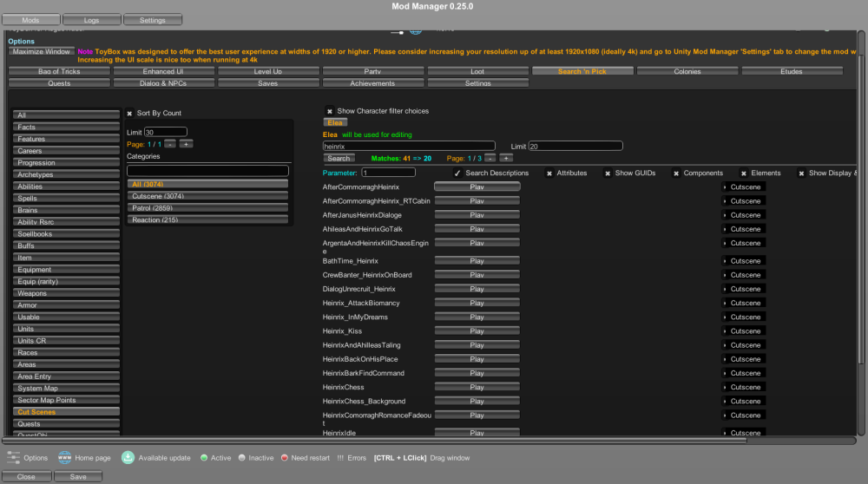Go to next search results page (+)
This screenshot has width=868, height=484.
[x=506, y=159]
